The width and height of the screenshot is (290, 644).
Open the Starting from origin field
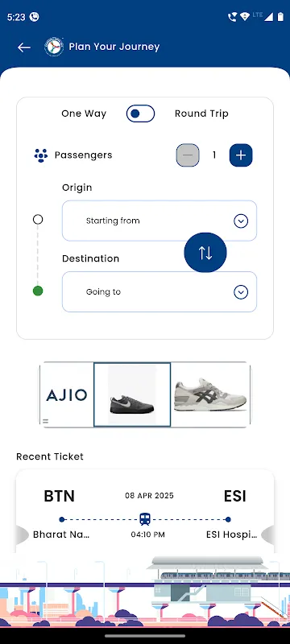[x=159, y=221]
